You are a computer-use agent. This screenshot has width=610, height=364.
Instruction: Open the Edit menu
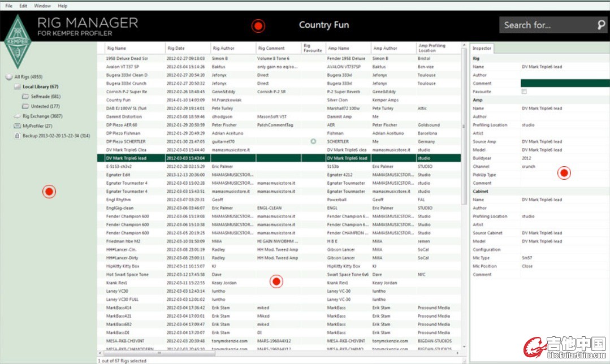[23, 6]
